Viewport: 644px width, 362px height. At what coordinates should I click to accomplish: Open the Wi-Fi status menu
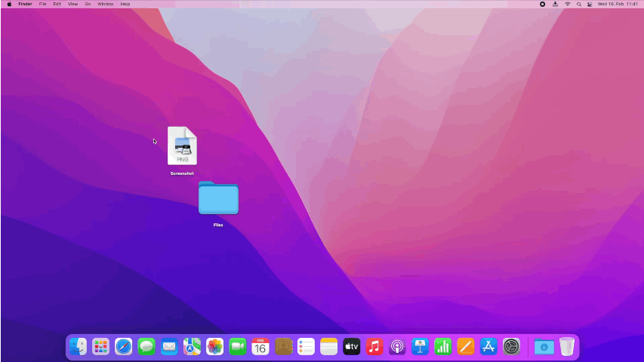pyautogui.click(x=568, y=4)
